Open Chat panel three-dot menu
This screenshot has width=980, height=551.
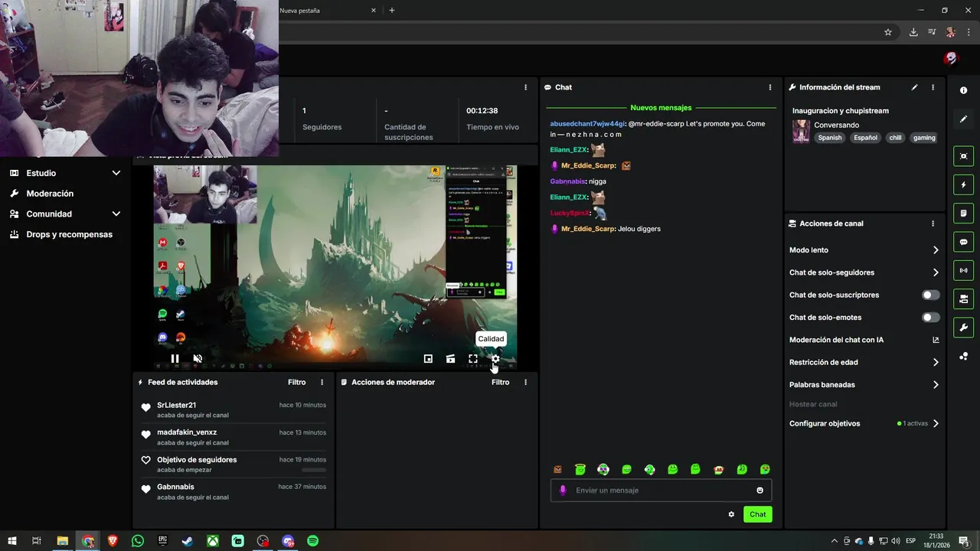point(770,87)
